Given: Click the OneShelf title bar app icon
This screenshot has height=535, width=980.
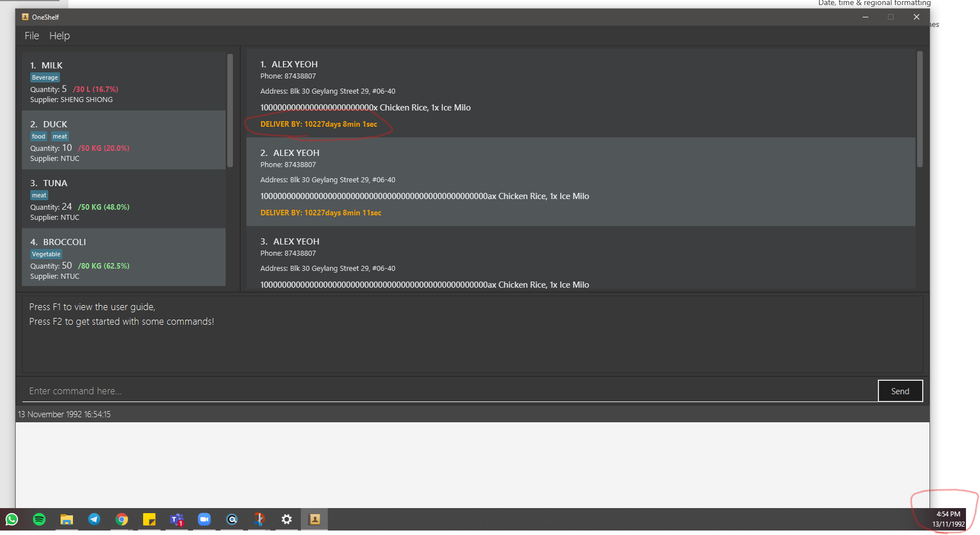Looking at the screenshot, I should tap(25, 17).
